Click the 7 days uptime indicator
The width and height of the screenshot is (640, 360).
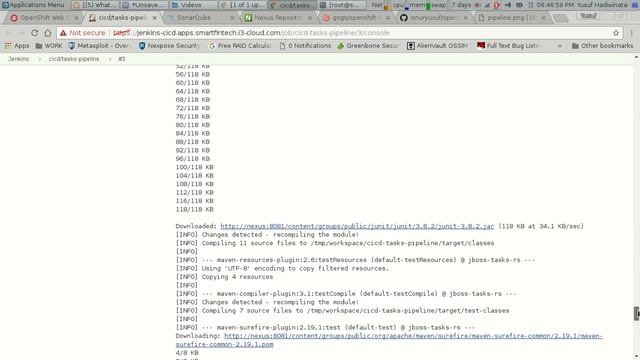(461, 5)
